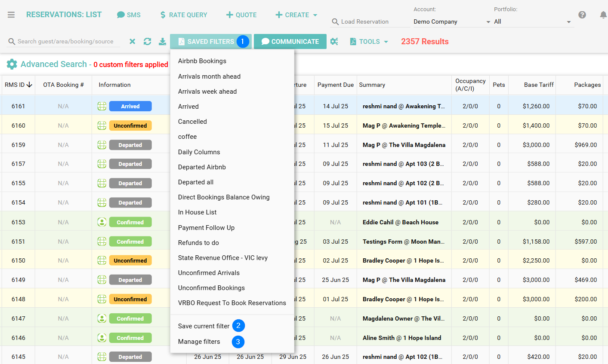
Task: Click the Advanced Search gear icon
Action: [12, 64]
